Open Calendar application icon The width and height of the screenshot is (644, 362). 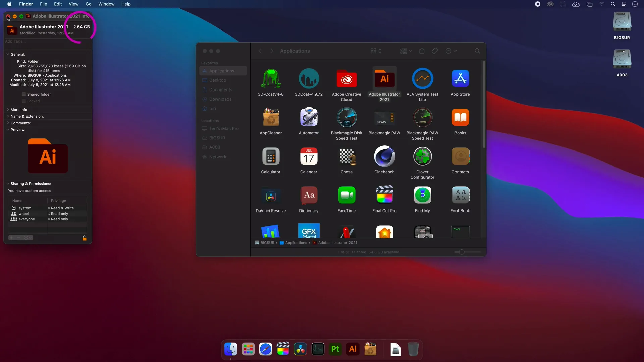click(x=309, y=156)
